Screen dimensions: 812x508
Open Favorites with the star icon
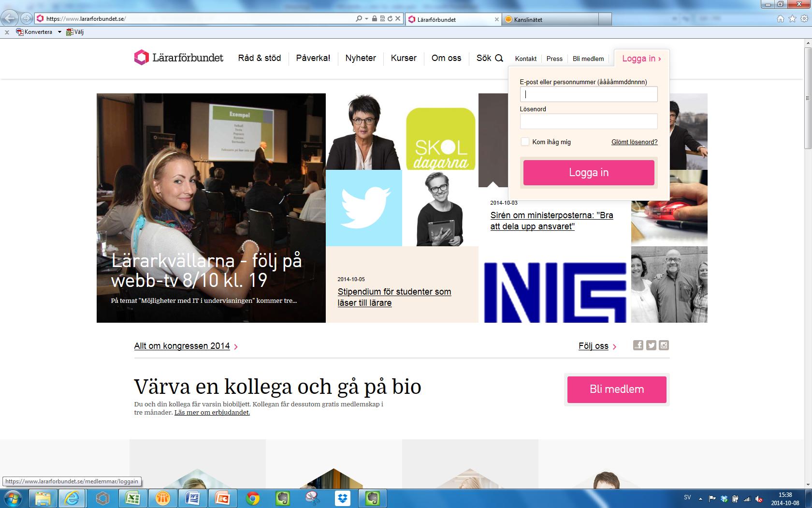point(792,19)
